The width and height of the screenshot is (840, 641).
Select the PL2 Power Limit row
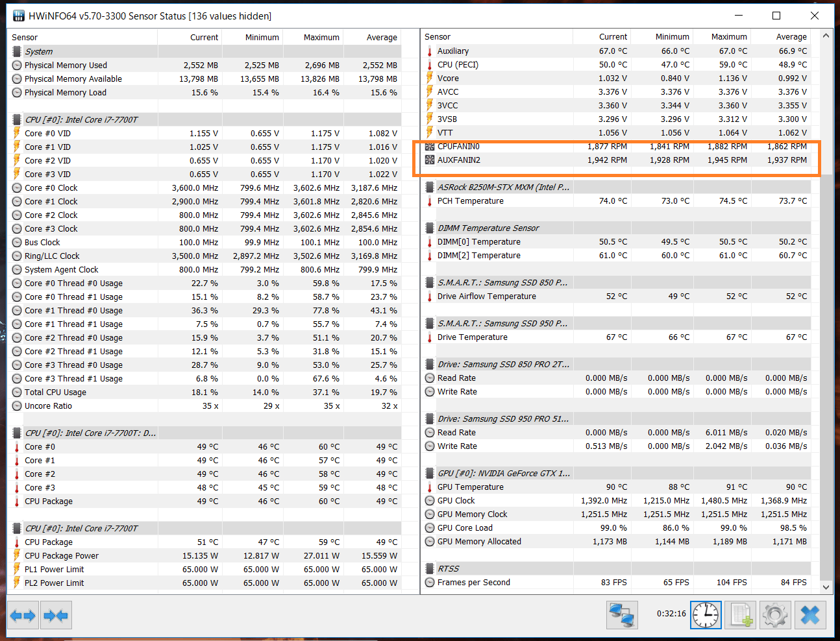[x=204, y=583]
